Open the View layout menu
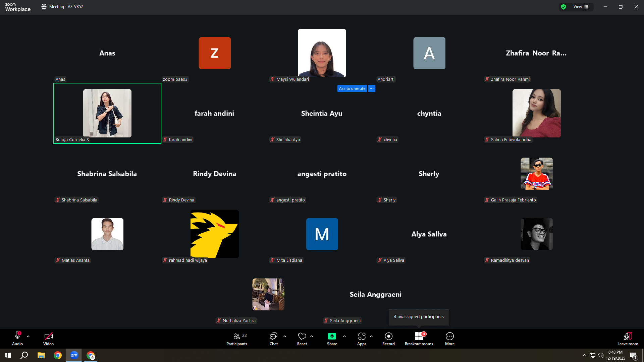Image resolution: width=644 pixels, height=362 pixels. 581,7
